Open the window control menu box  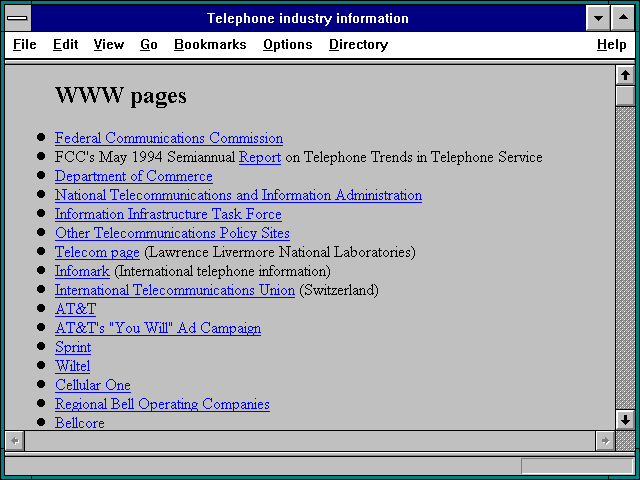click(x=18, y=18)
